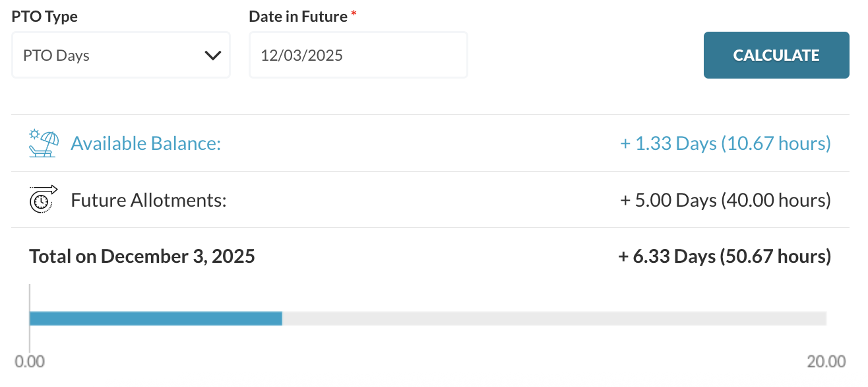The width and height of the screenshot is (868, 387).
Task: Click the PTO Type field label
Action: coord(44,17)
